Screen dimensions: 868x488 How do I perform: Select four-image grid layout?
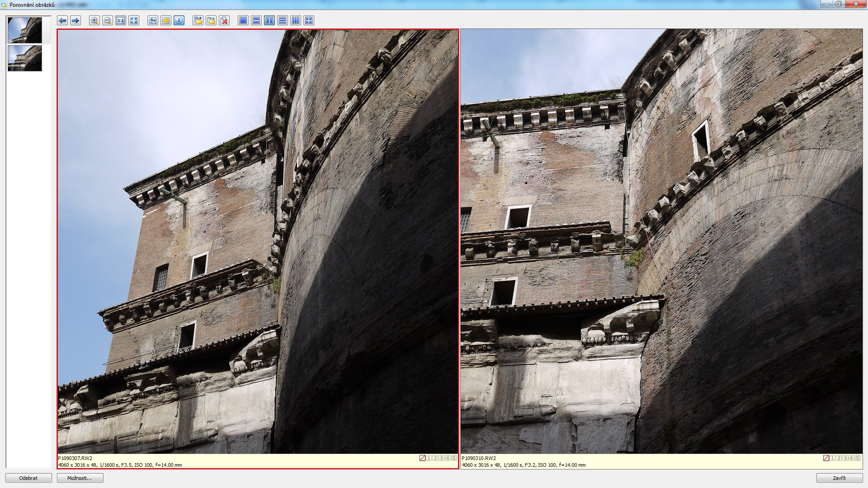tap(309, 21)
